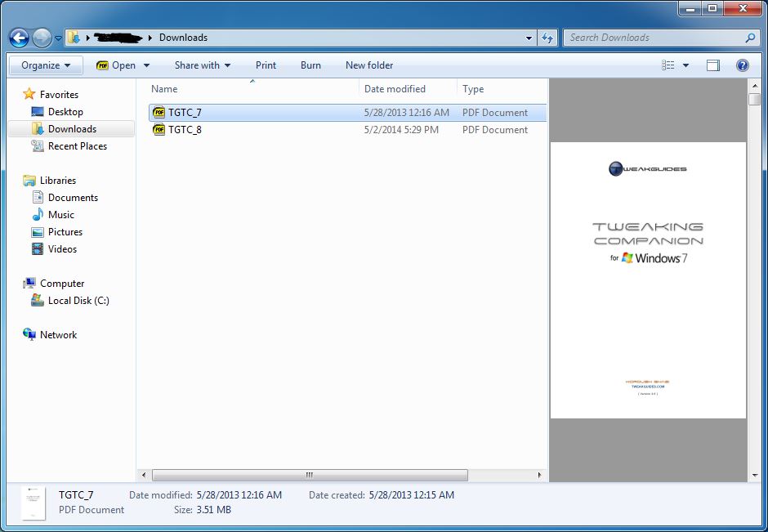Click the Forward navigation arrow

coord(42,38)
